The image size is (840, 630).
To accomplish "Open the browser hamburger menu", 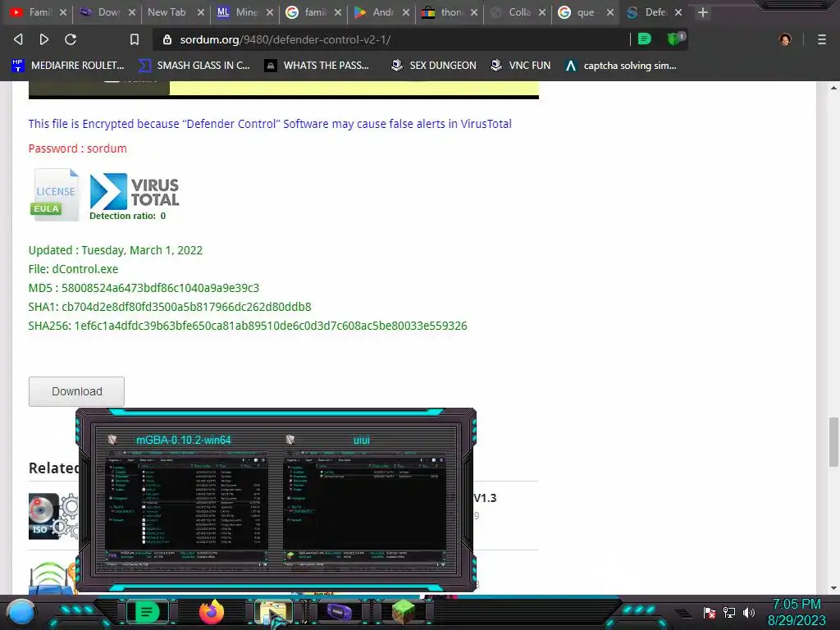I will coord(821,39).
